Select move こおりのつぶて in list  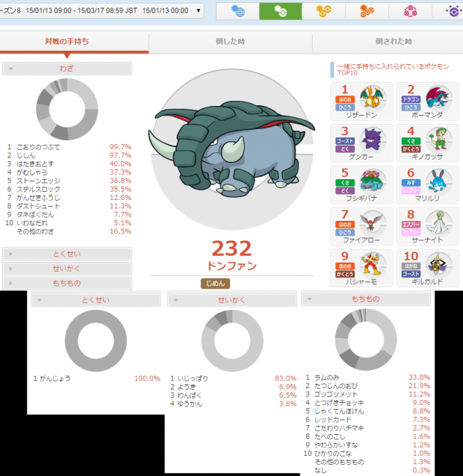click(x=69, y=147)
